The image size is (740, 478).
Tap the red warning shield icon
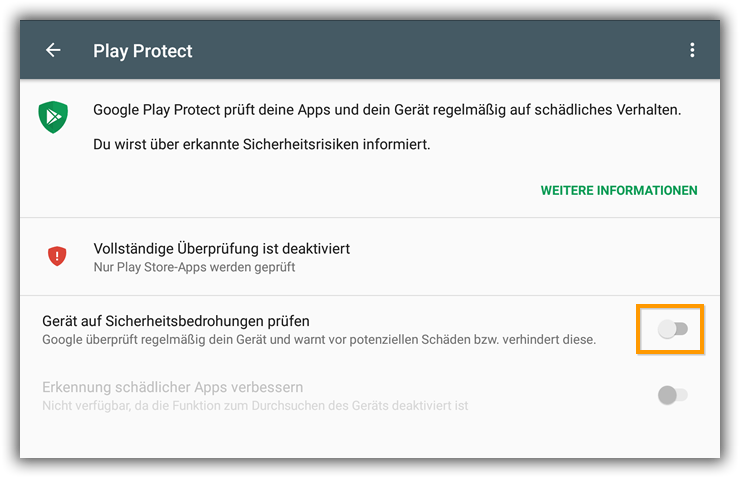(x=57, y=256)
